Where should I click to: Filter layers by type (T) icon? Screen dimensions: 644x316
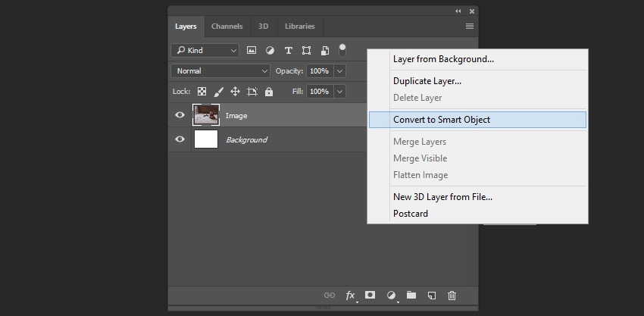(288, 51)
